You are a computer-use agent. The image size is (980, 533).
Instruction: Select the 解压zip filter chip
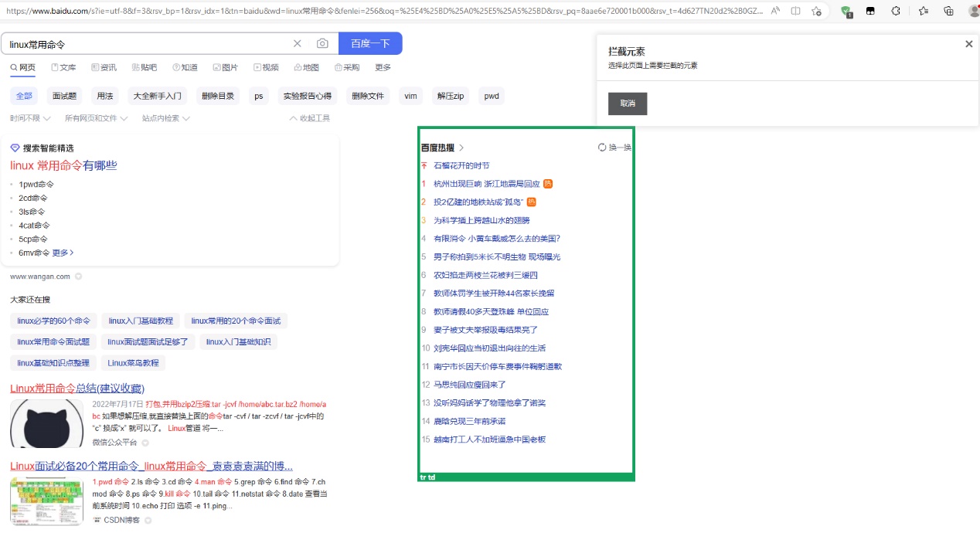[451, 97]
